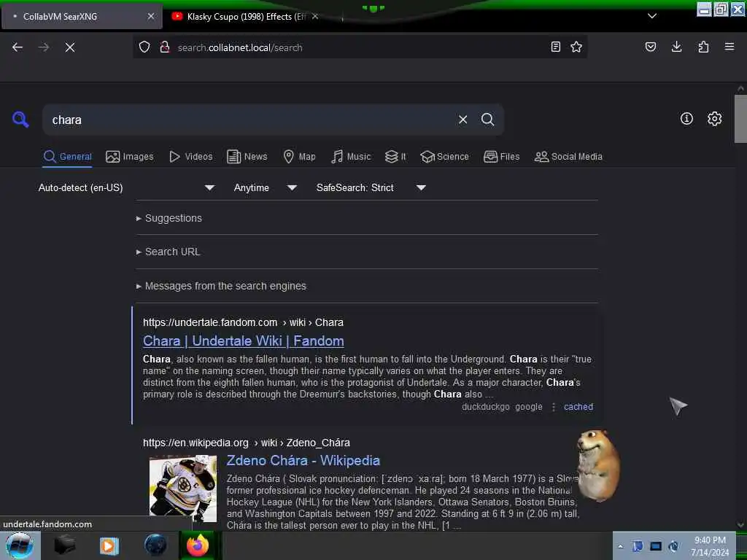Image resolution: width=747 pixels, height=560 pixels.
Task: Click in the chara search field
Action: click(x=248, y=120)
